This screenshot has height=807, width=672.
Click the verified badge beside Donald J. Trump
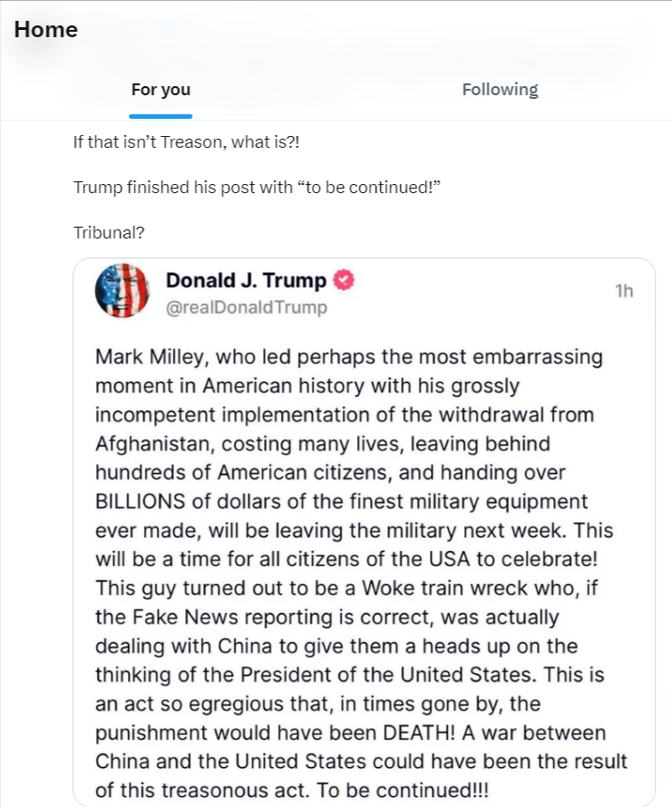pyautogui.click(x=345, y=281)
